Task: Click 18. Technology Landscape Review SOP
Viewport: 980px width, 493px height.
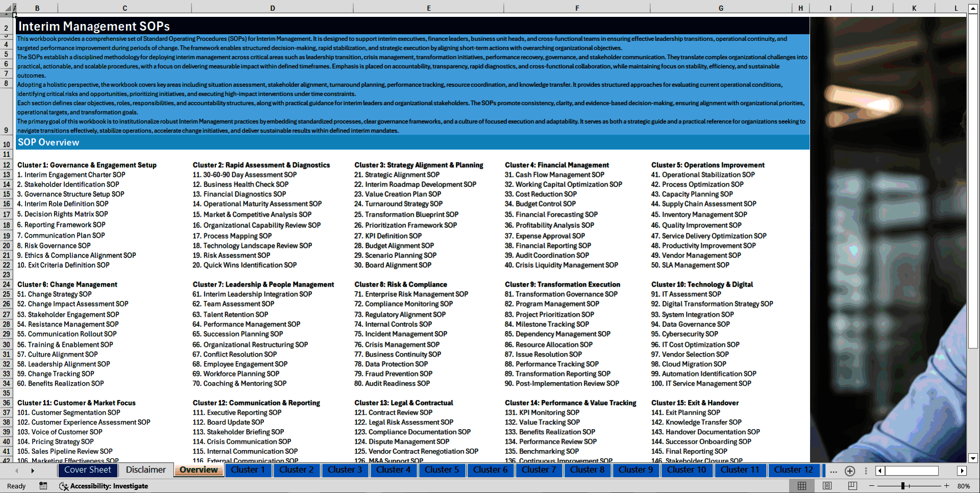Action: [x=252, y=246]
